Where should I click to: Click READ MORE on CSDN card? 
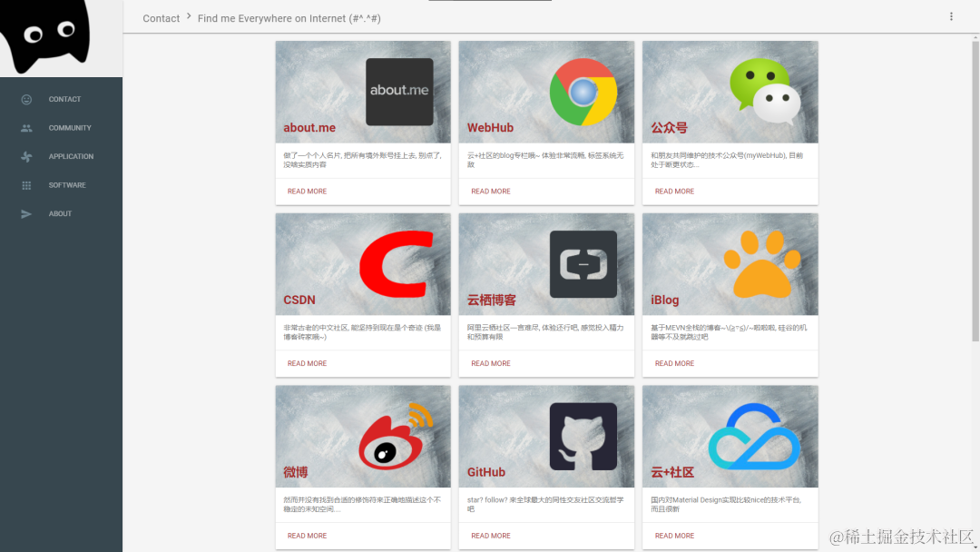tap(307, 363)
